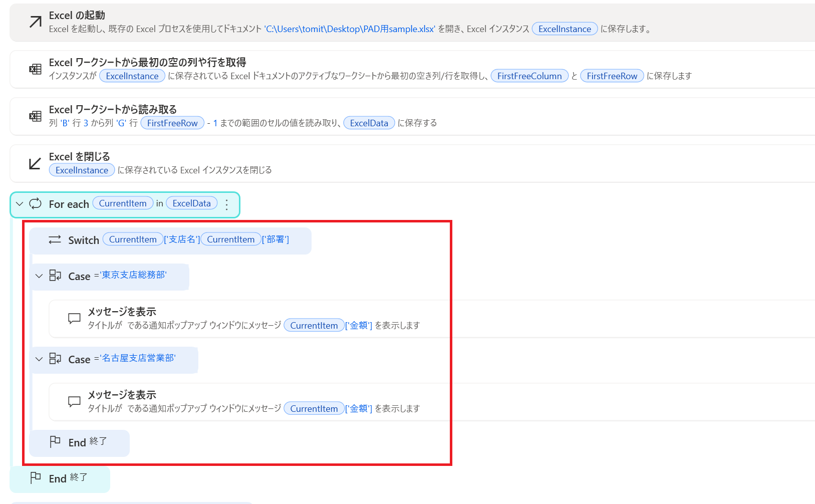This screenshot has width=815, height=504.
Task: Click the flag icon of the Switch End
Action: [x=55, y=442]
